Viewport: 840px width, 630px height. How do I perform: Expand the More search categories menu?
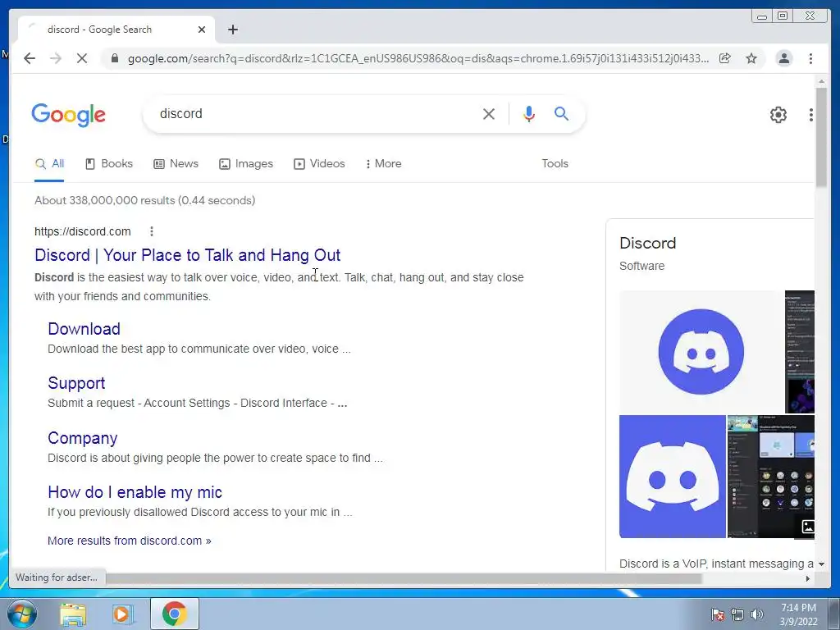[383, 164]
